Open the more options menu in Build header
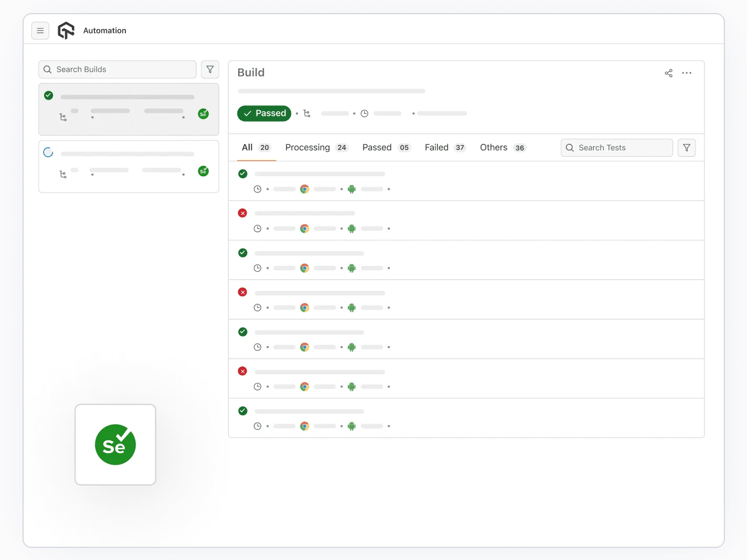Viewport: 747px width, 560px height. point(687,73)
